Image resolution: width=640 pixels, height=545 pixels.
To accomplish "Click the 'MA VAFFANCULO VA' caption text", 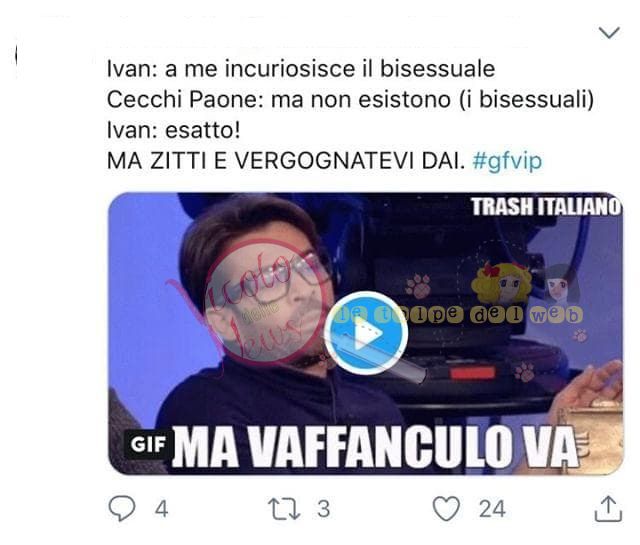I will tap(376, 446).
